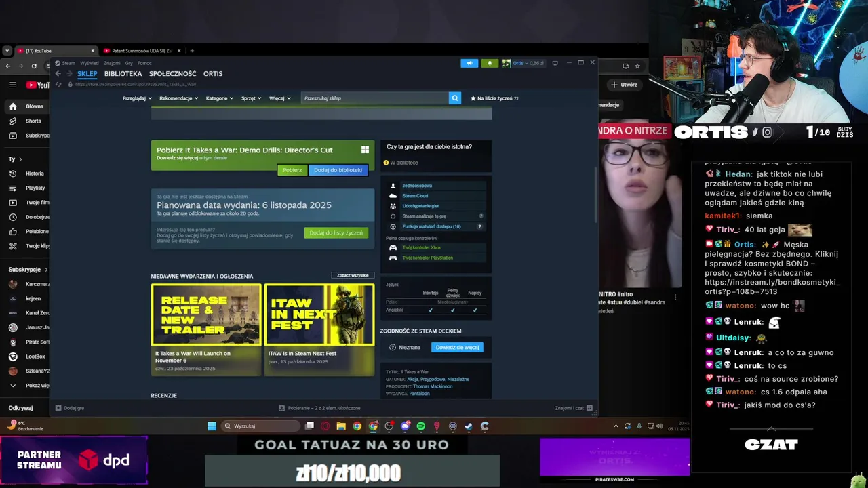Click Steam Big Picture mode icon

[x=555, y=63]
